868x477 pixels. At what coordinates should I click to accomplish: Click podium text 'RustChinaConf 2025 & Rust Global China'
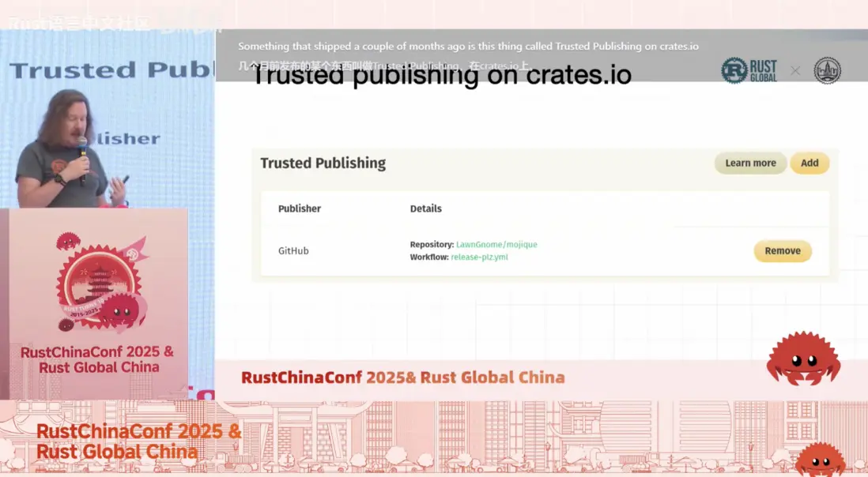pos(97,359)
